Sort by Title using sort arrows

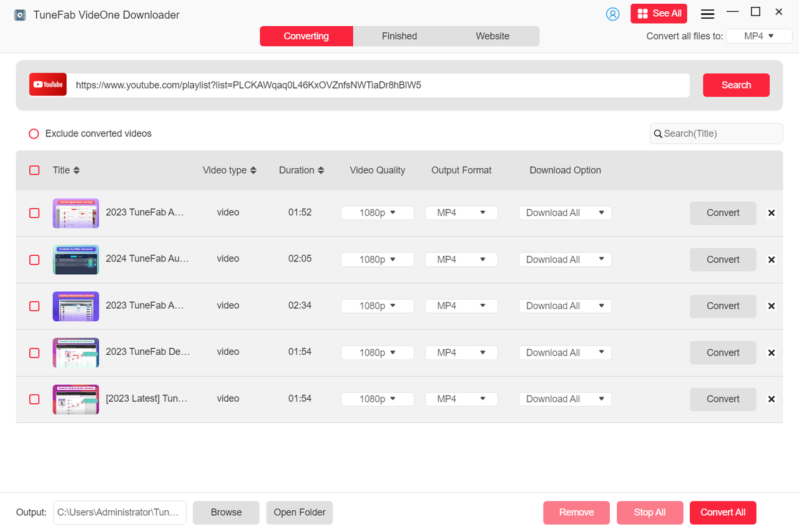tap(76, 170)
